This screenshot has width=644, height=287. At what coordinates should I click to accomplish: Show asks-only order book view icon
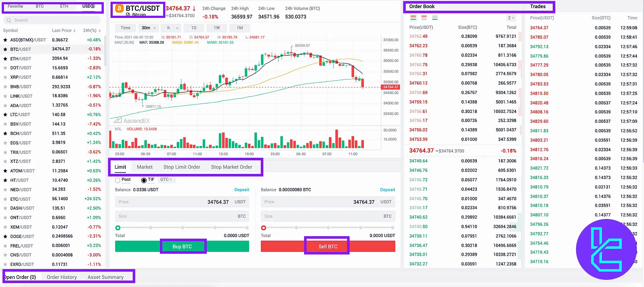tap(424, 18)
